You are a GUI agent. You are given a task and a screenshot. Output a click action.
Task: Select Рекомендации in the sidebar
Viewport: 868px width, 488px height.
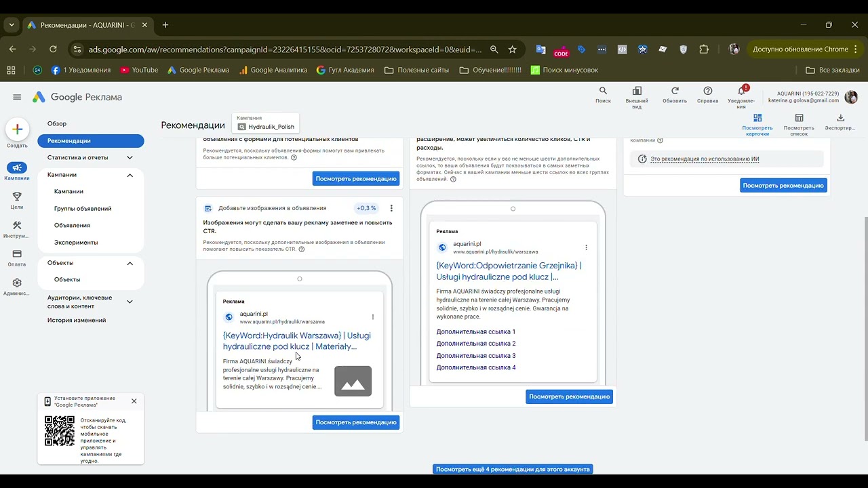coord(91,140)
